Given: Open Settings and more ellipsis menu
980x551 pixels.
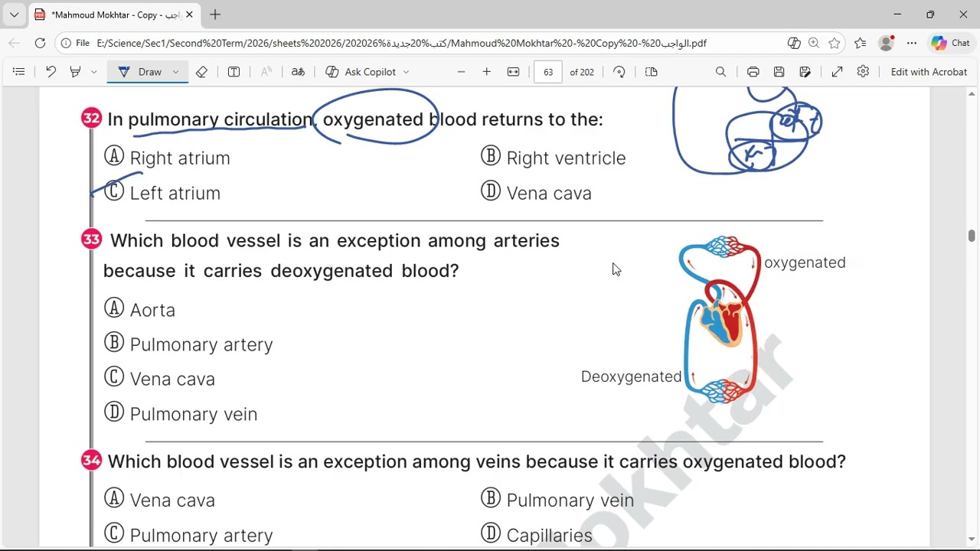Looking at the screenshot, I should point(912,43).
